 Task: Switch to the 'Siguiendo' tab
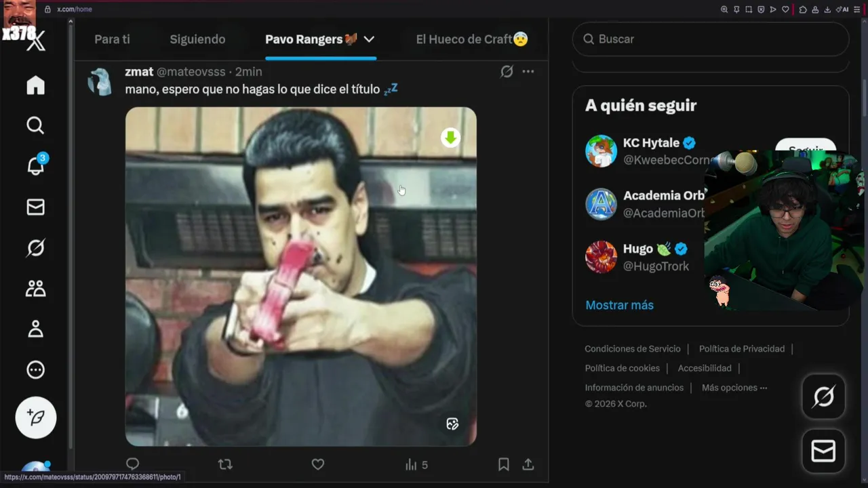197,39
